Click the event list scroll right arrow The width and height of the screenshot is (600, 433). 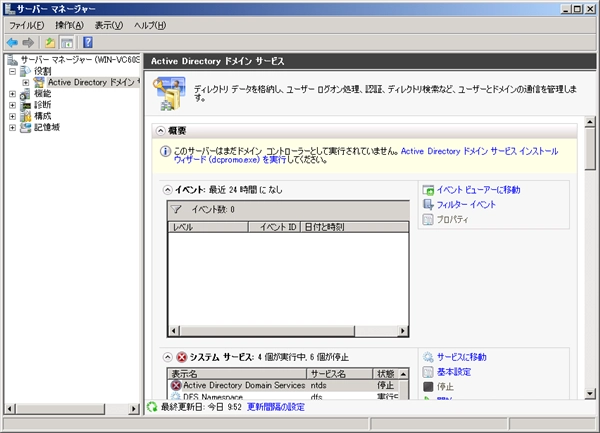402,330
